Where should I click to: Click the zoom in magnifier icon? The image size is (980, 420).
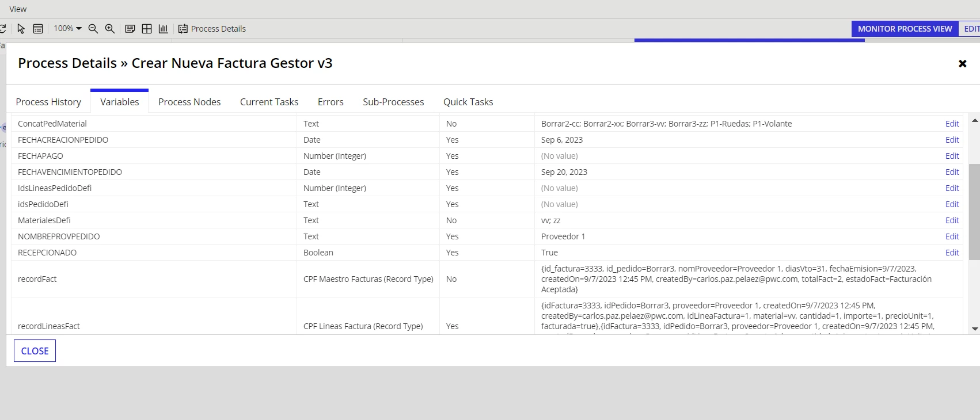click(x=110, y=29)
